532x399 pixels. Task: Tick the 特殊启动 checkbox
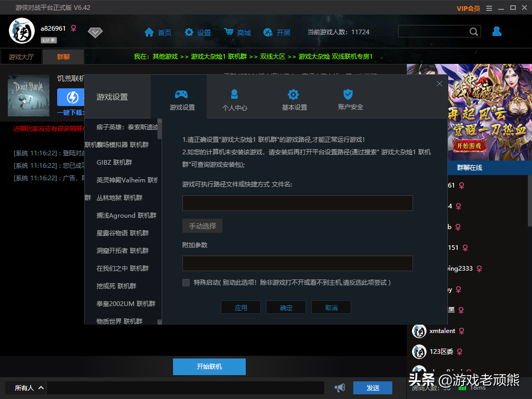click(186, 283)
